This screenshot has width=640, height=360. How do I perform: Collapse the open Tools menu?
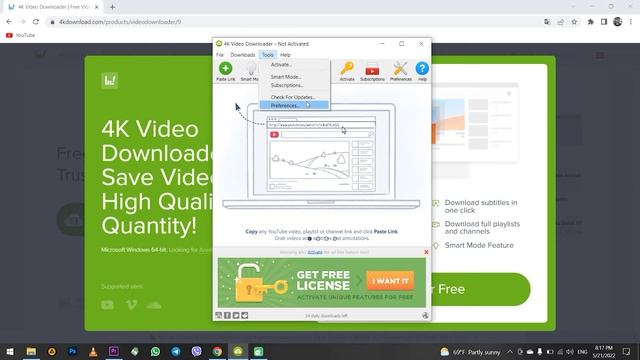pos(268,55)
